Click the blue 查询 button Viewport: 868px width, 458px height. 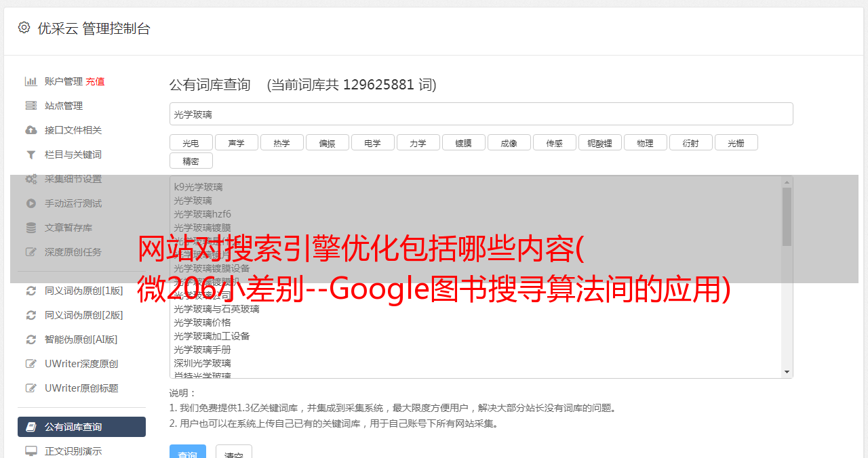click(x=187, y=453)
